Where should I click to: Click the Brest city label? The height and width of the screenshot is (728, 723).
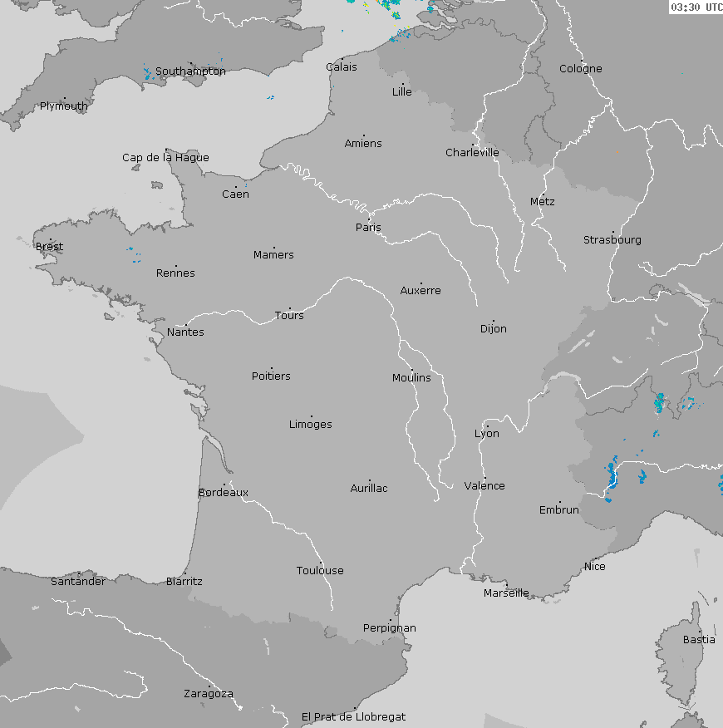49,247
